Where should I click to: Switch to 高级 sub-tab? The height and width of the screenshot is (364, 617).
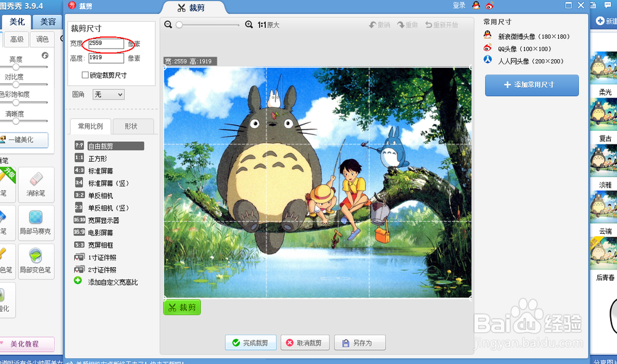pyautogui.click(x=17, y=39)
